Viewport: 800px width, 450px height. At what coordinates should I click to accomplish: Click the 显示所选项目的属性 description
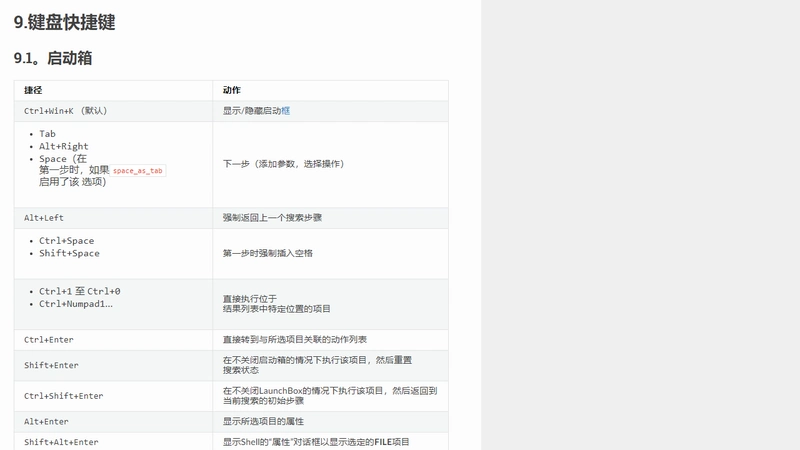coord(263,421)
